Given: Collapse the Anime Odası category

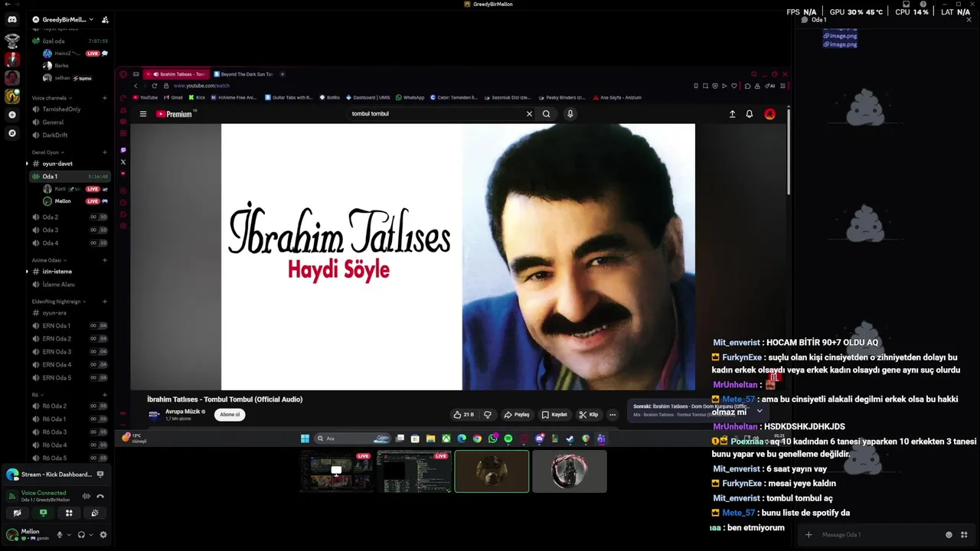Looking at the screenshot, I should tap(49, 260).
